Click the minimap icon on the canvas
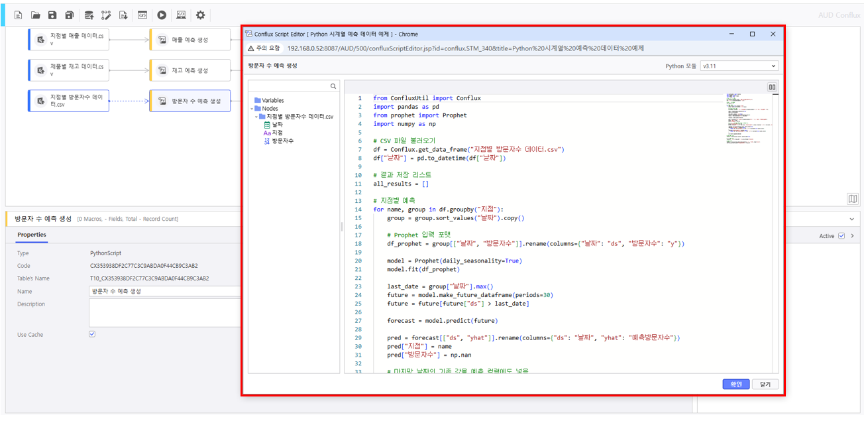The height and width of the screenshot is (421, 868). [852, 199]
